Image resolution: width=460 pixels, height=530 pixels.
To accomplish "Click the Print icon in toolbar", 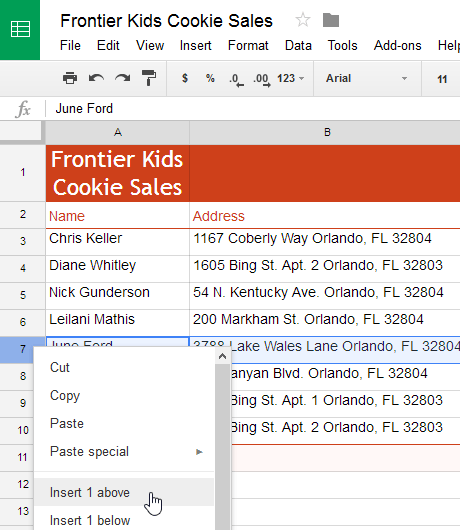I will [x=70, y=78].
